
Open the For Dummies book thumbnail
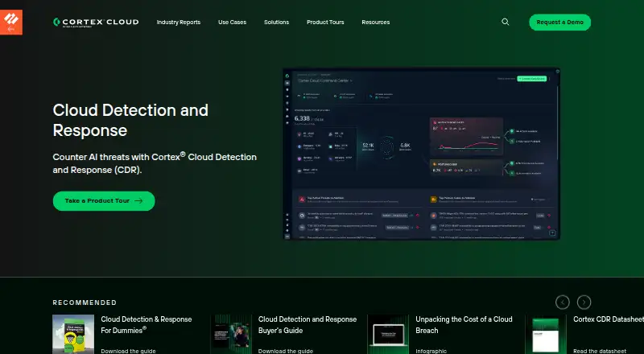point(73,334)
